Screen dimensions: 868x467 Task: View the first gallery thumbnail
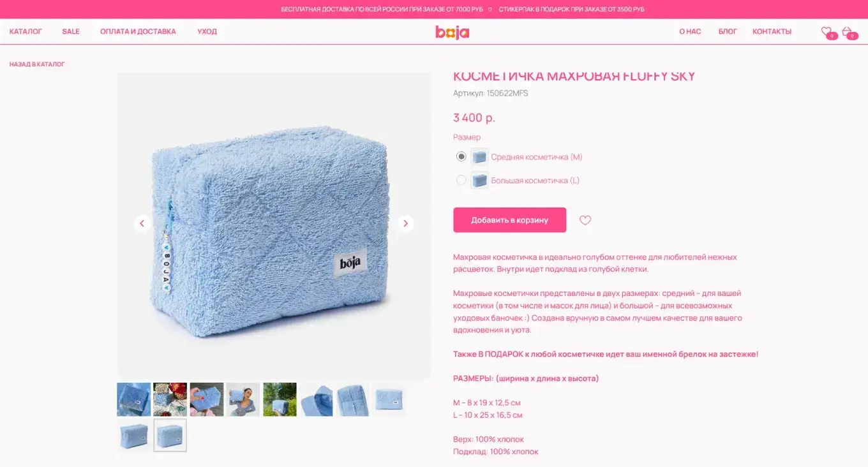pyautogui.click(x=134, y=399)
